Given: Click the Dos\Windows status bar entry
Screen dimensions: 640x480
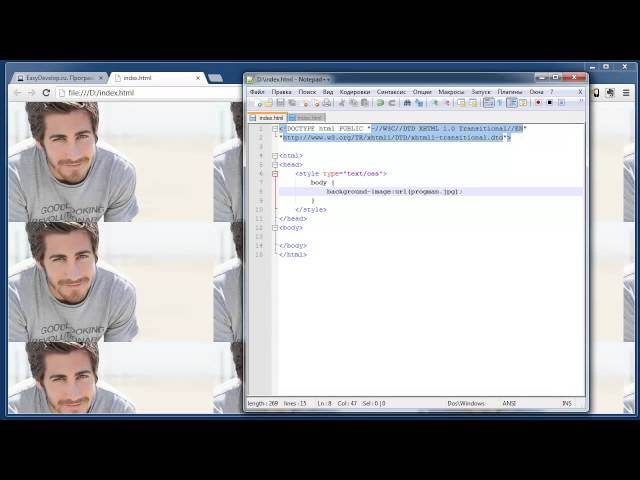Looking at the screenshot, I should pyautogui.click(x=466, y=403).
